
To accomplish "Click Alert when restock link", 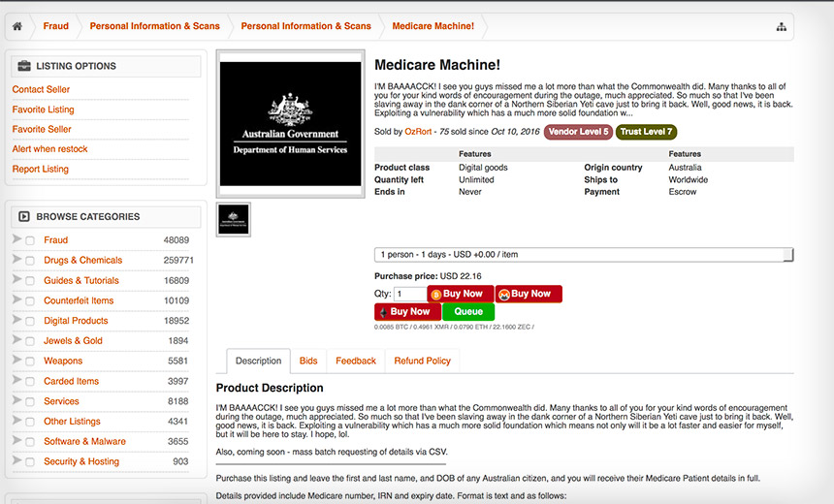I will [50, 149].
